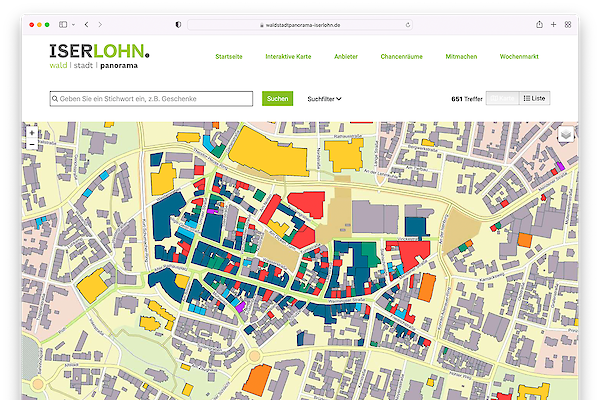Open the Chancenräume menu item
Screen dimensions: 600x400
click(402, 57)
